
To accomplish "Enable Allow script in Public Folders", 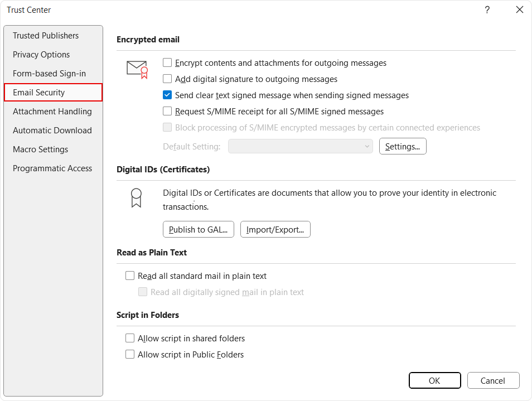I will point(129,354).
